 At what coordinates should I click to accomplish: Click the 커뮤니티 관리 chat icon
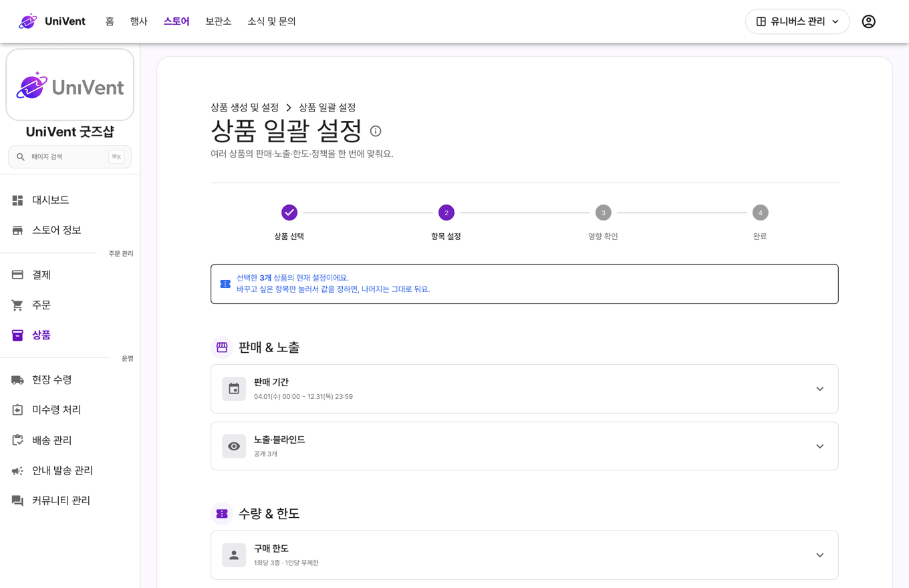[x=18, y=501]
